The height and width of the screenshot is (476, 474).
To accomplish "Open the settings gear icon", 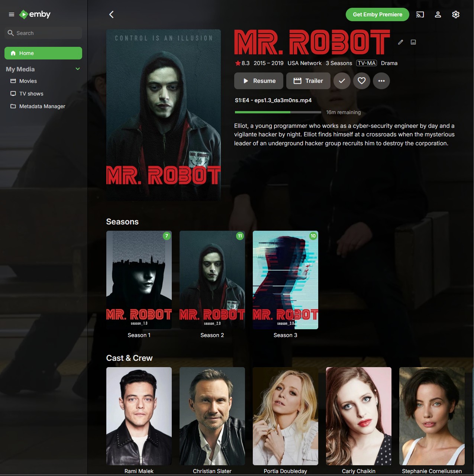I will [456, 14].
